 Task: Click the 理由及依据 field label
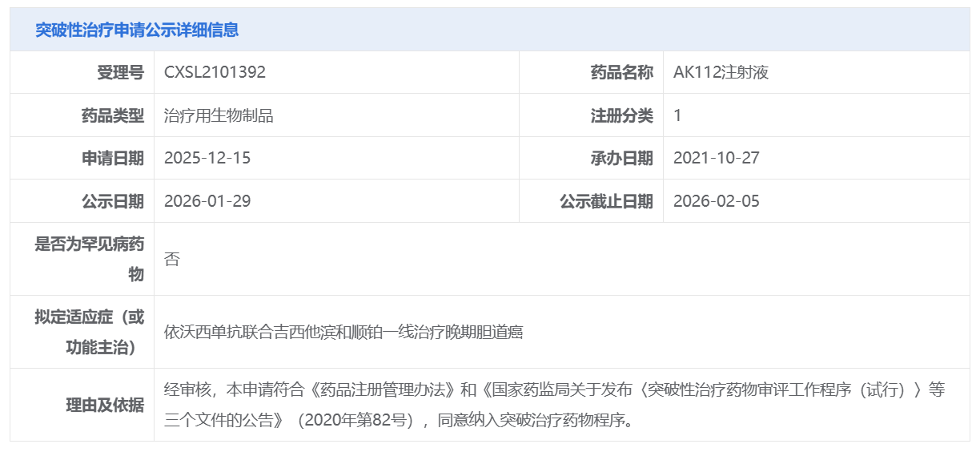tap(104, 405)
